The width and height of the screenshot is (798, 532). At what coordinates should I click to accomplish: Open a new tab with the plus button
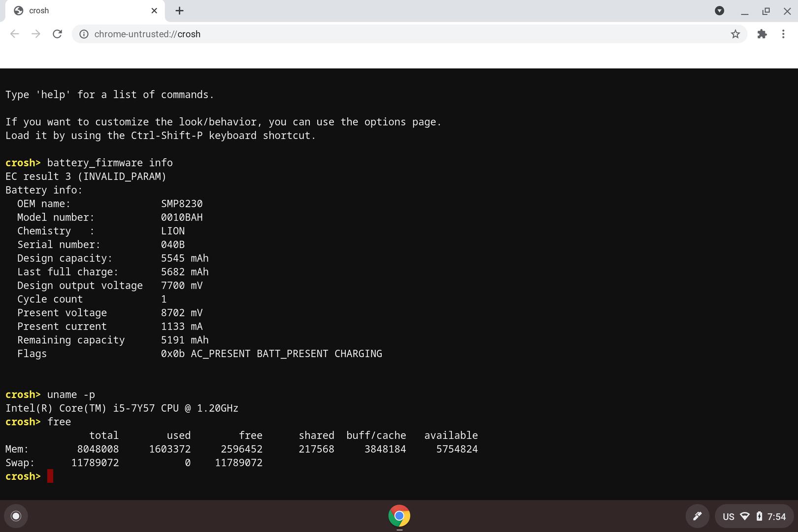point(180,11)
